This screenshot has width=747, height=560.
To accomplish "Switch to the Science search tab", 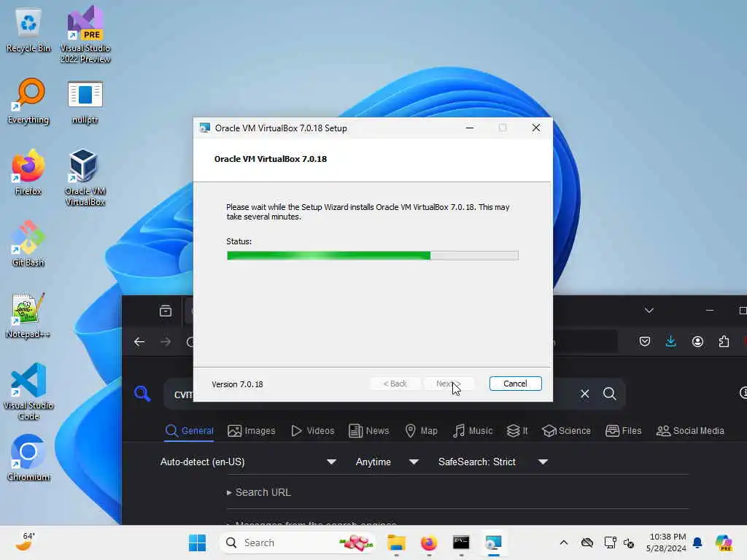I will [x=566, y=431].
